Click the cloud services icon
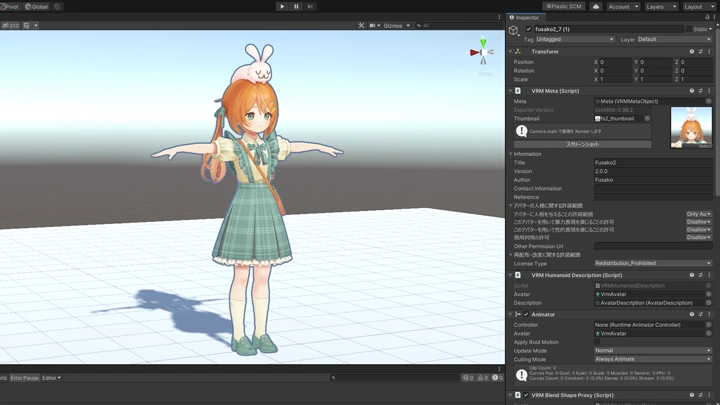720x405 pixels. tap(596, 6)
